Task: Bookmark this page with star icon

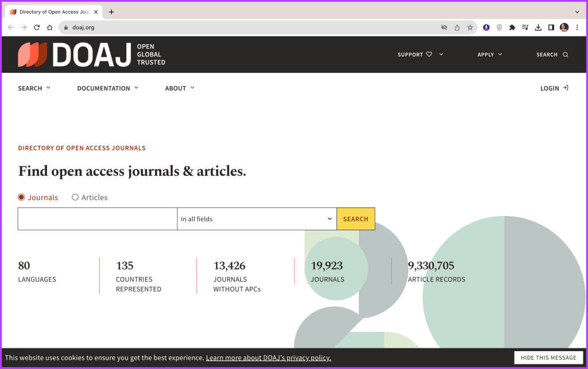Action: [x=470, y=28]
